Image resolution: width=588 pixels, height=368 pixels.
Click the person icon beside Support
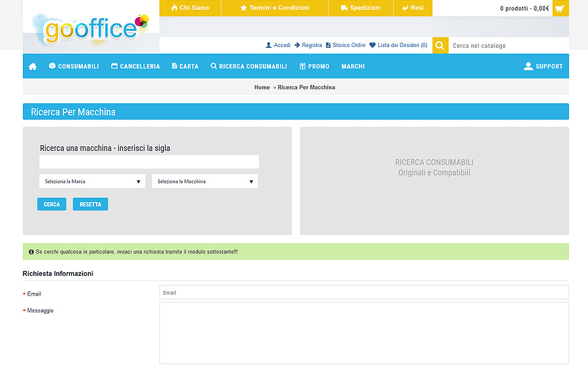click(529, 66)
